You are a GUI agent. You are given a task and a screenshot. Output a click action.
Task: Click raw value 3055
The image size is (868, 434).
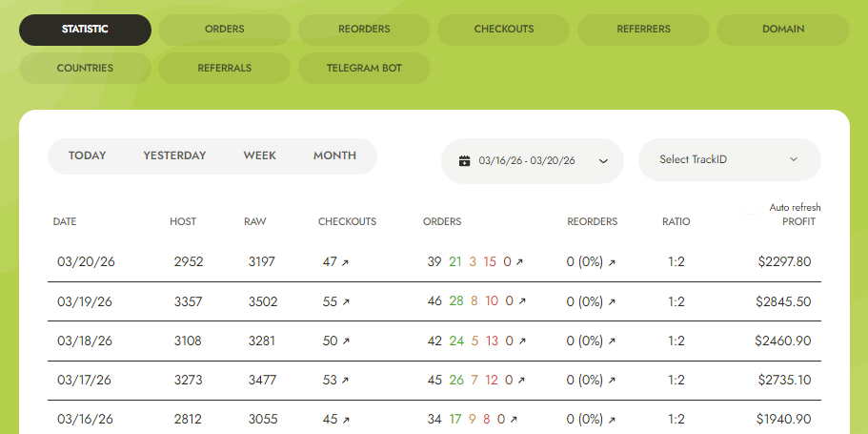coord(263,420)
